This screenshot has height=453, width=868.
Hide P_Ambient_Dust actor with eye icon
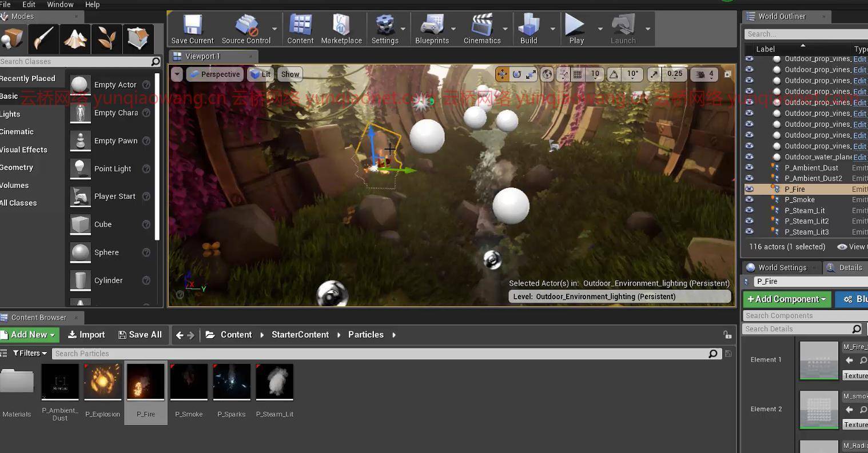tap(749, 167)
